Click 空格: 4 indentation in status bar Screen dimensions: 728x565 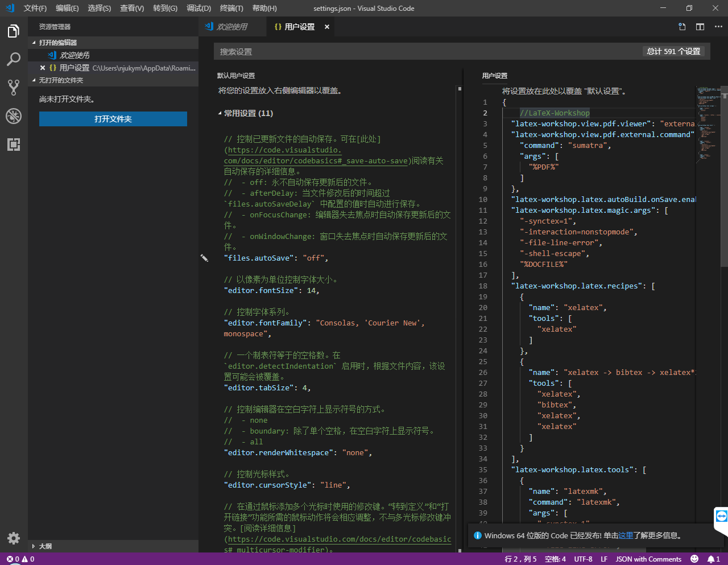pos(555,559)
